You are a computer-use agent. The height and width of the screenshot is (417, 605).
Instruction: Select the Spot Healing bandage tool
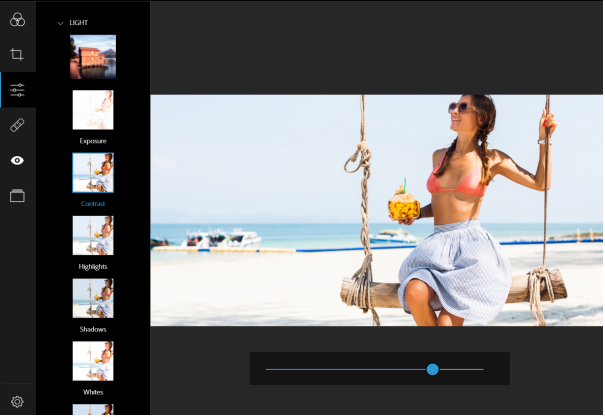point(17,125)
